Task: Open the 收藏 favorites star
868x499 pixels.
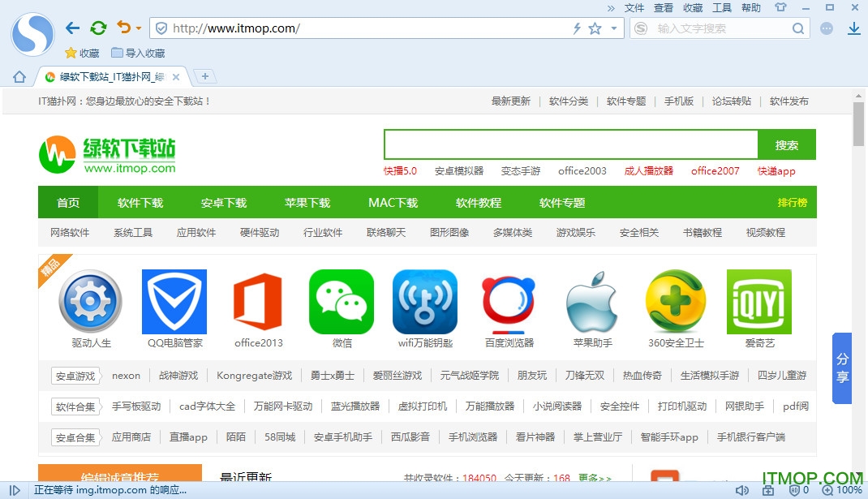Action: click(x=82, y=54)
